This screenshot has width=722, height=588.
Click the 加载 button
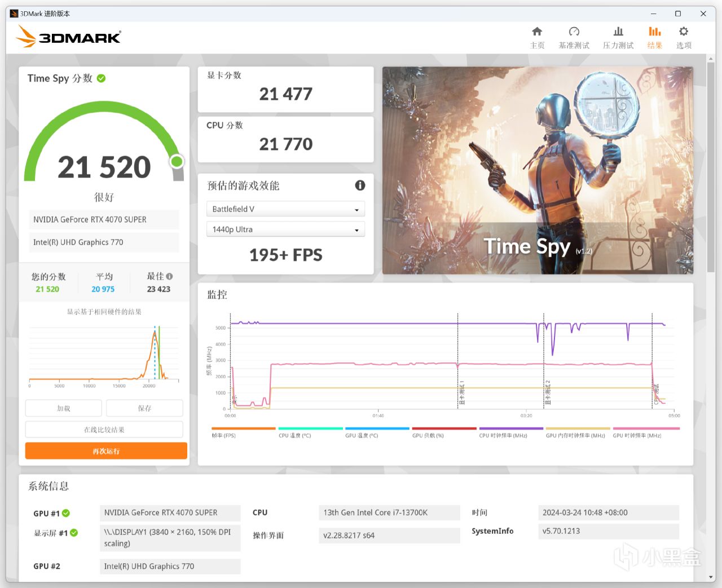pos(64,408)
